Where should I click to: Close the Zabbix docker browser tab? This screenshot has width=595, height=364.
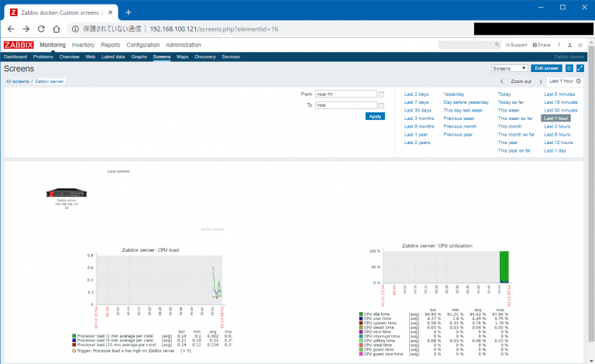click(x=111, y=12)
